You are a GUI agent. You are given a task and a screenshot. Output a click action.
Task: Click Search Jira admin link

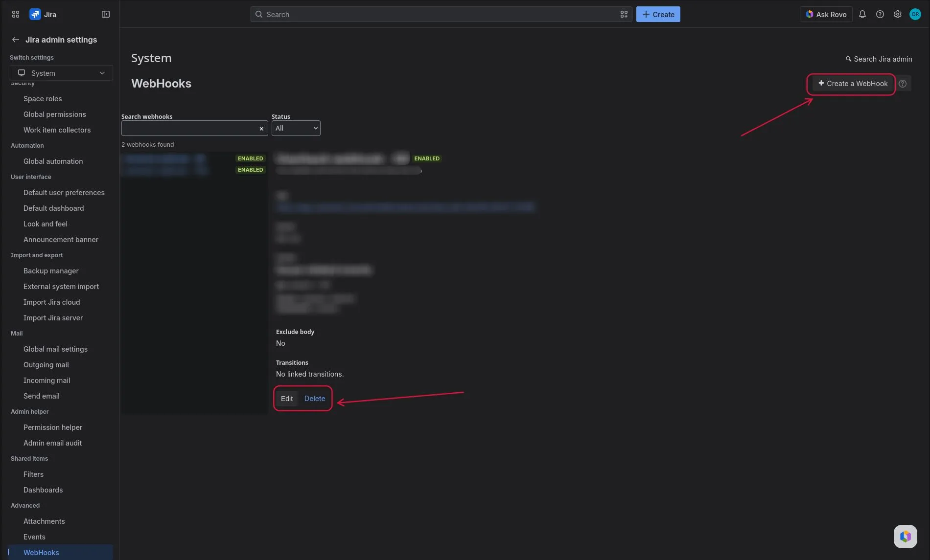point(879,59)
